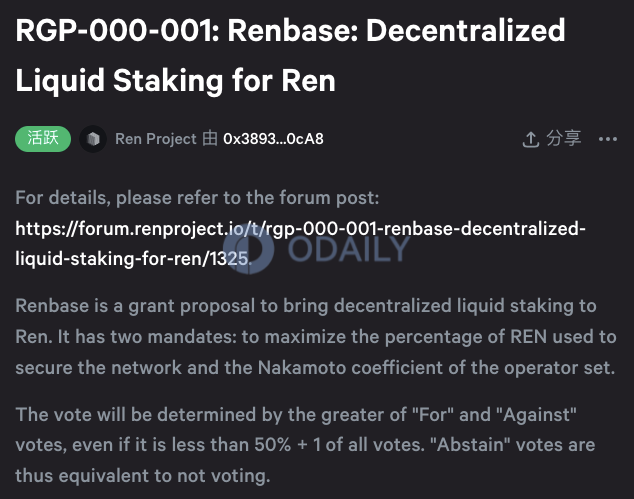Click the ODAILY circular watermark logo
The height and width of the screenshot is (499, 634).
249,247
